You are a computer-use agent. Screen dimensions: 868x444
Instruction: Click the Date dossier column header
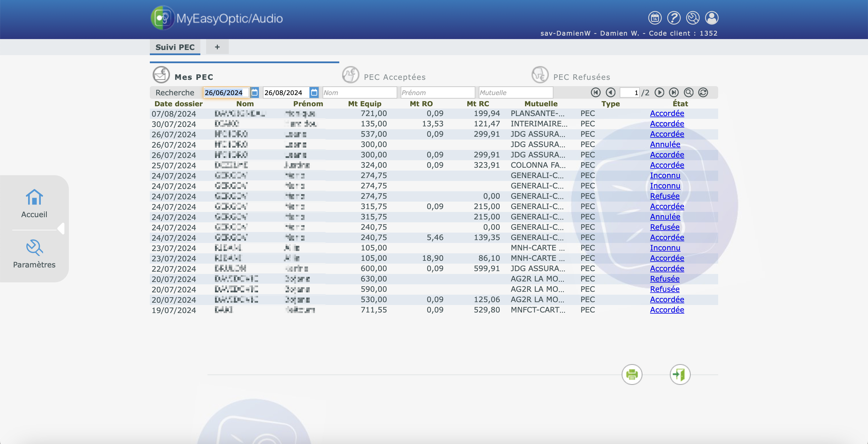coord(178,104)
